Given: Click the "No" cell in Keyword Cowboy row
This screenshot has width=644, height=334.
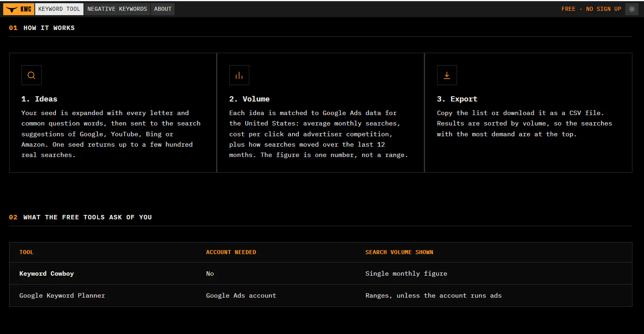Looking at the screenshot, I should click(210, 274).
